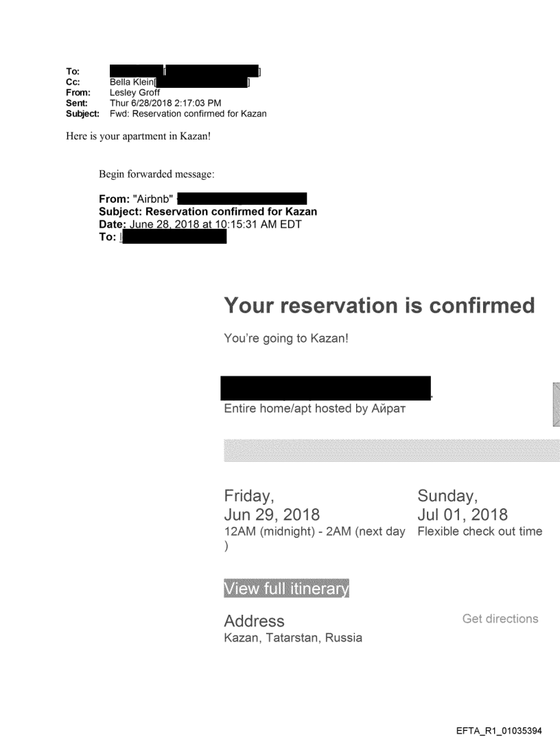Select the Kazan, Tatarstan, Russia address
This screenshot has height=737, width=560.
point(293,638)
